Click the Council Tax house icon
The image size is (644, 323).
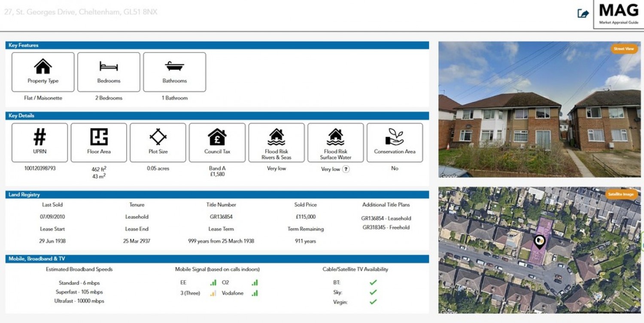pos(217,137)
